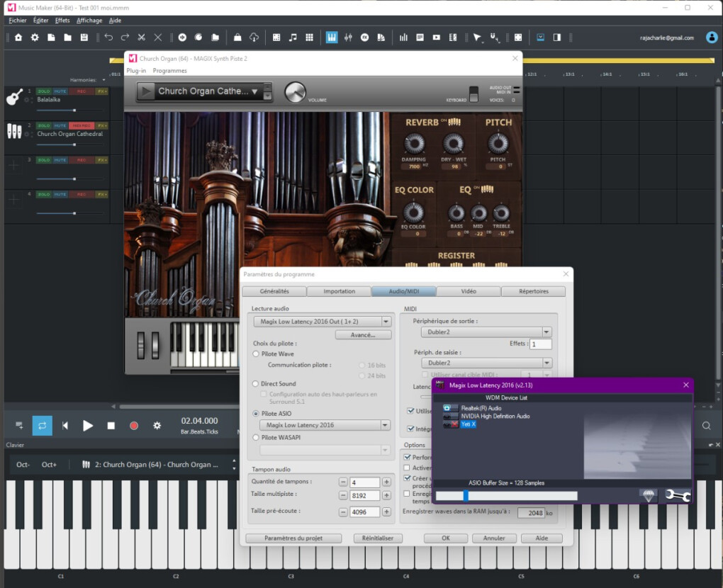
Task: Click the save floppy-disk icon in the toolbar
Action: pyautogui.click(x=84, y=38)
